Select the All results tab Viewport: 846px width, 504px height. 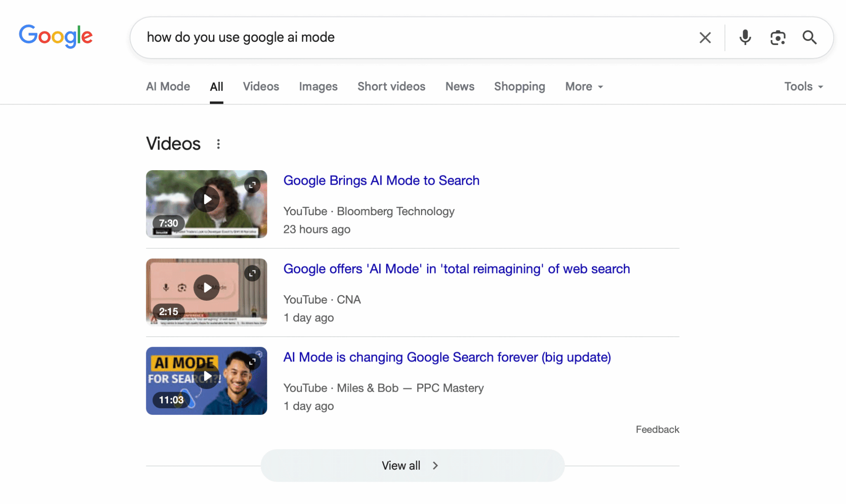[x=216, y=86]
